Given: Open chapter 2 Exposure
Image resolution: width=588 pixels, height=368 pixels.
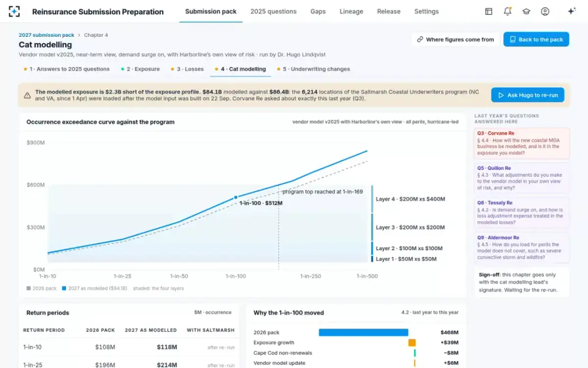Looking at the screenshot, I should click(x=140, y=69).
